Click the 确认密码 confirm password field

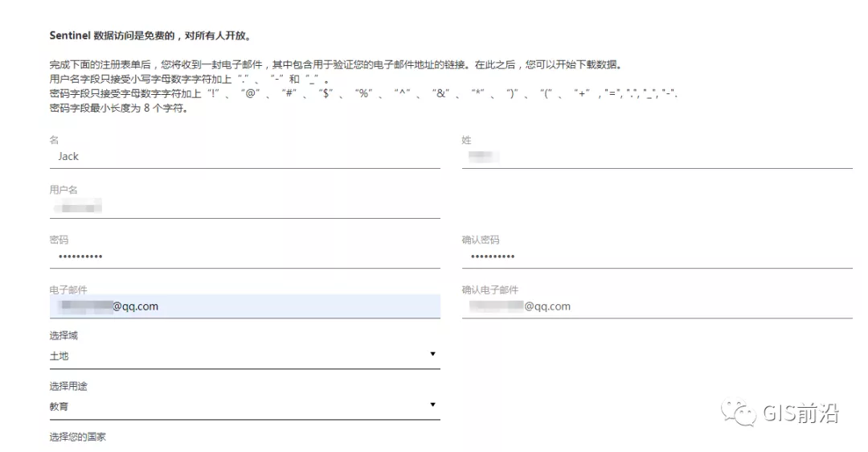657,257
